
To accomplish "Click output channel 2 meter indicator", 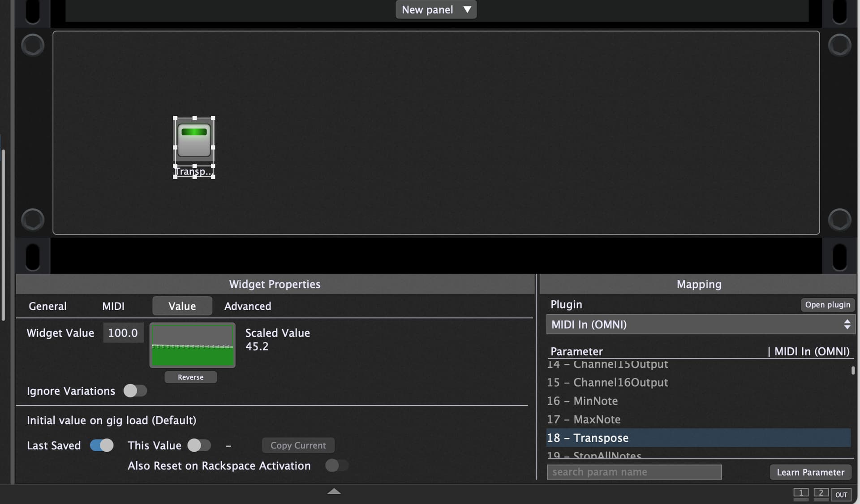I will [x=821, y=494].
